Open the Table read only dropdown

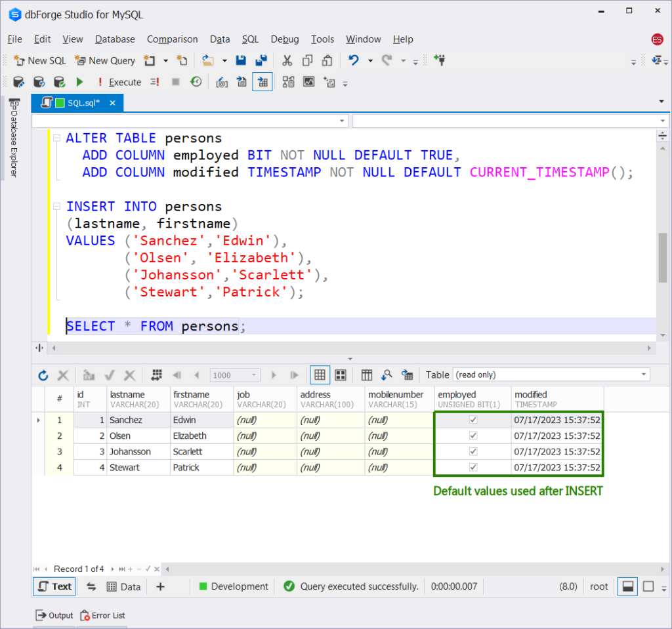643,375
